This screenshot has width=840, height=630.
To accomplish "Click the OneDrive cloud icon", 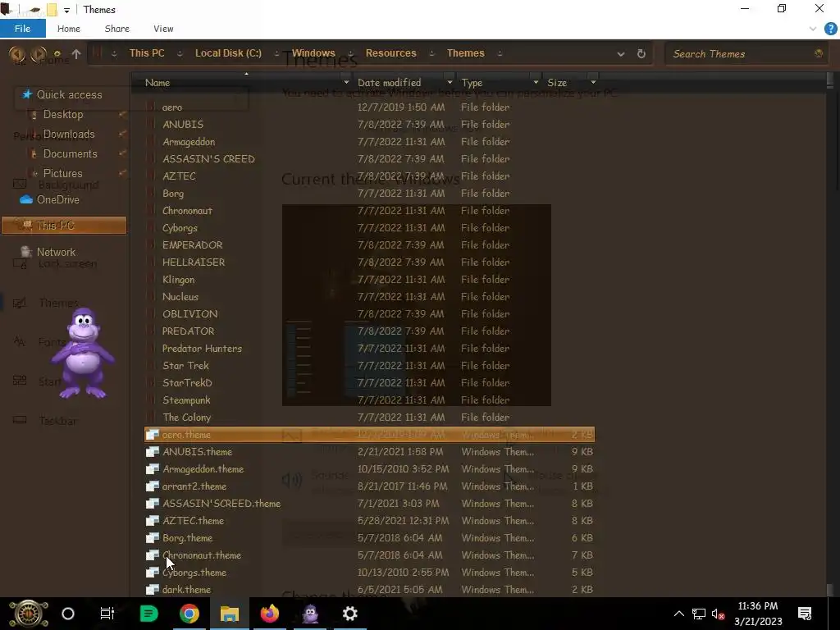I will 26,199.
